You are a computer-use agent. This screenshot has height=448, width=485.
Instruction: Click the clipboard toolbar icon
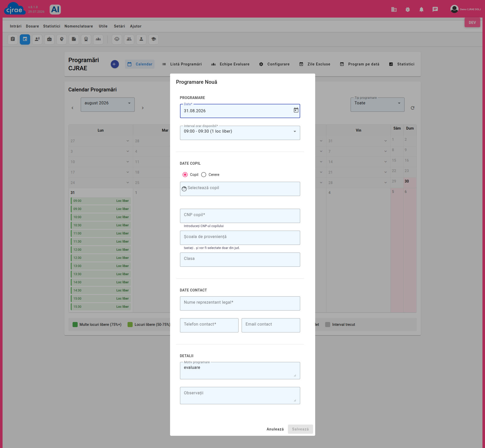[x=13, y=39]
